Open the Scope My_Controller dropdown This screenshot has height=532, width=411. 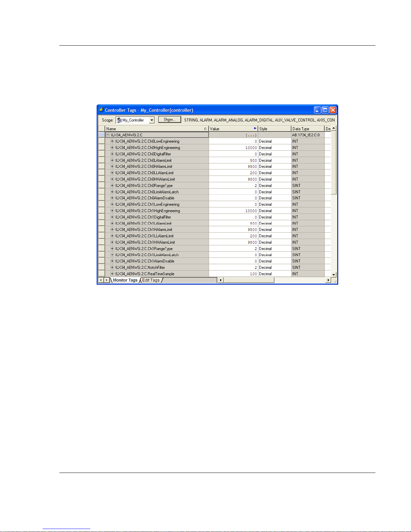click(x=152, y=120)
